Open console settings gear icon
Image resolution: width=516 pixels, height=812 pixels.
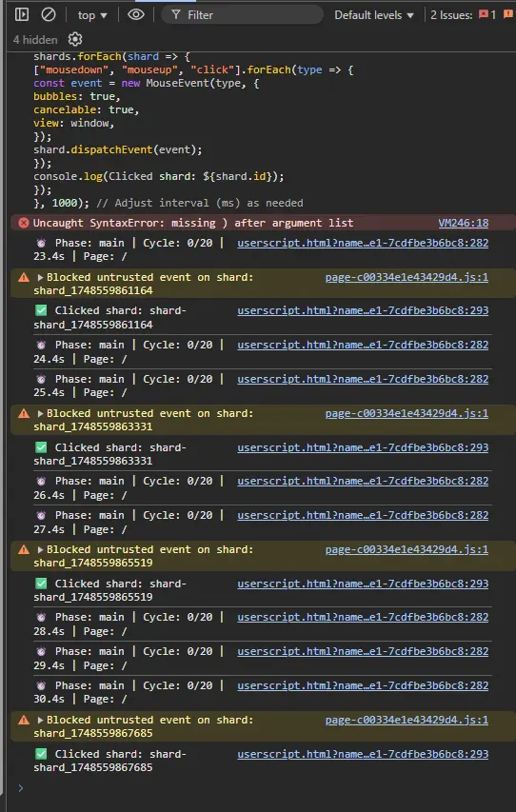tap(75, 39)
